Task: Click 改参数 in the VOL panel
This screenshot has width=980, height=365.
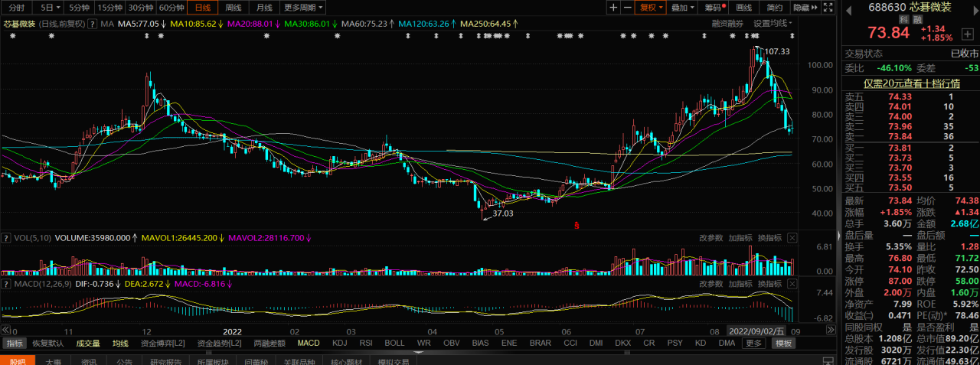Action: point(710,238)
